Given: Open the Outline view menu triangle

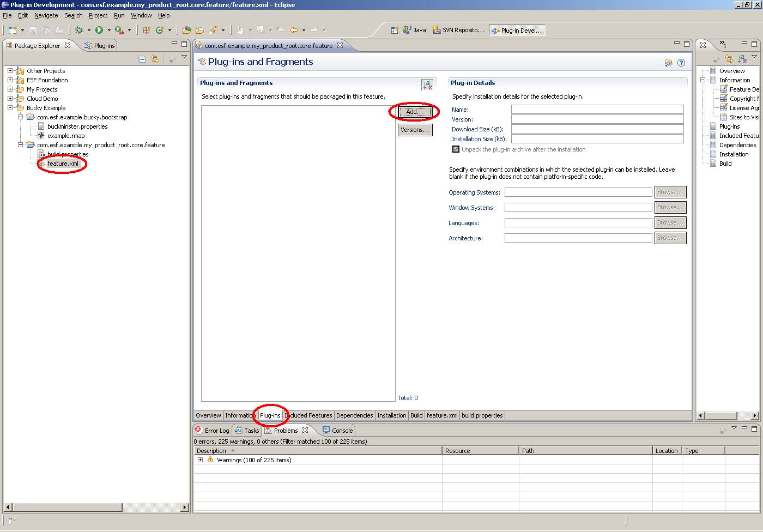Looking at the screenshot, I should (x=754, y=57).
